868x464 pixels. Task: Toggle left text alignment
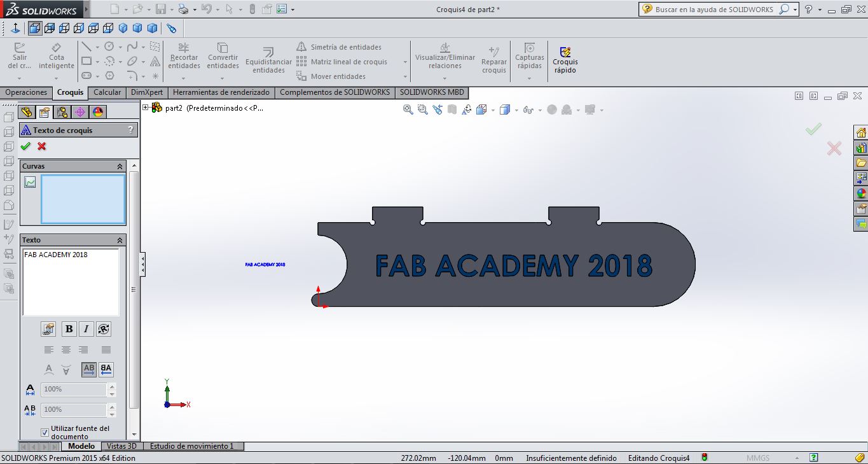(49, 349)
